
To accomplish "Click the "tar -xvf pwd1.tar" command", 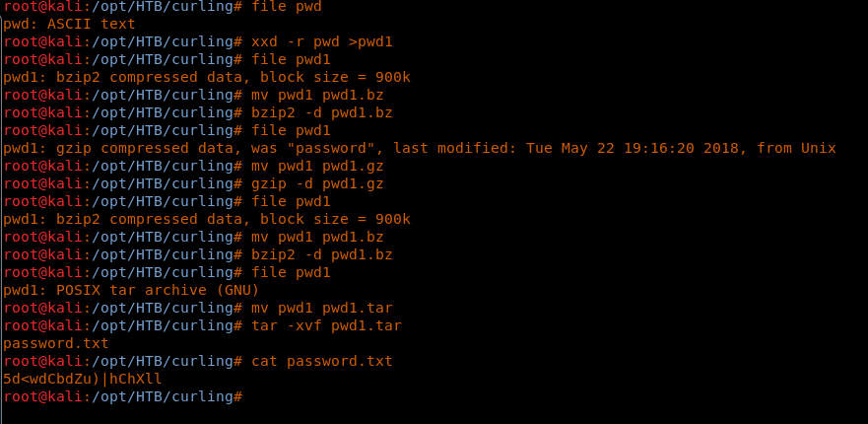I will [327, 326].
